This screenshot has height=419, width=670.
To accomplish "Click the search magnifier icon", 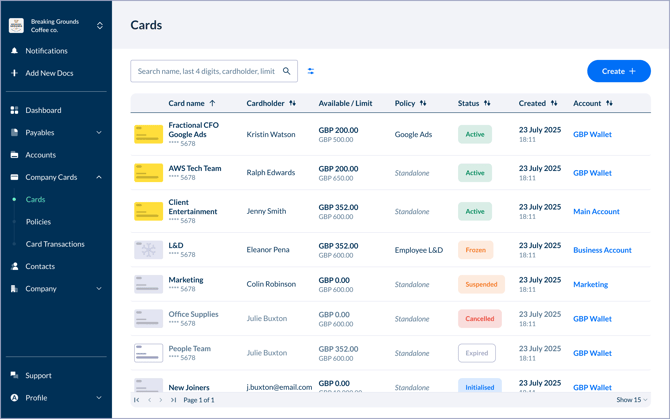I will pyautogui.click(x=287, y=72).
